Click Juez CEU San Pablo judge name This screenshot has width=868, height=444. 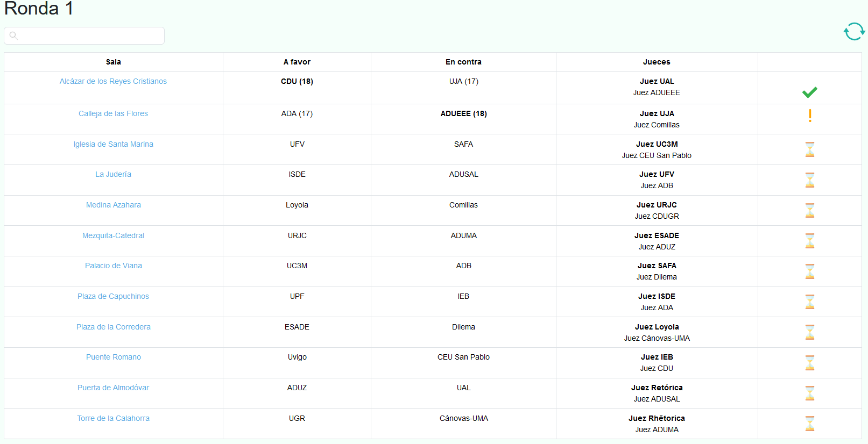pos(657,155)
